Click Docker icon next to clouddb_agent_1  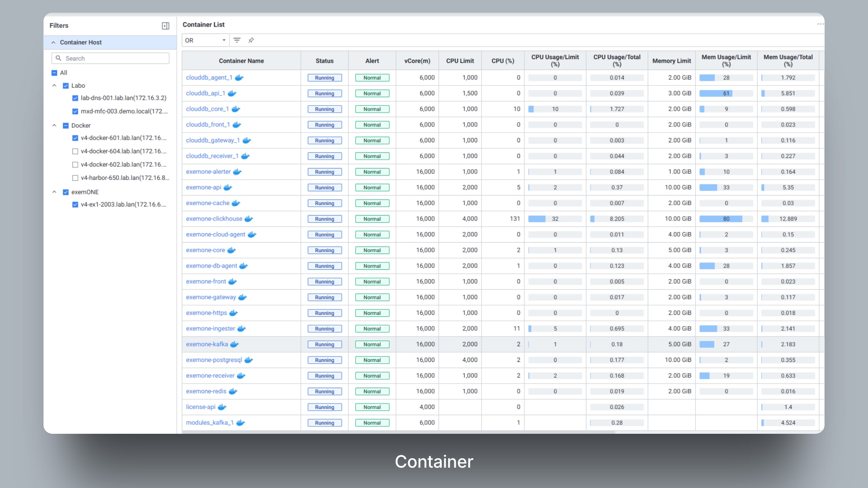239,78
